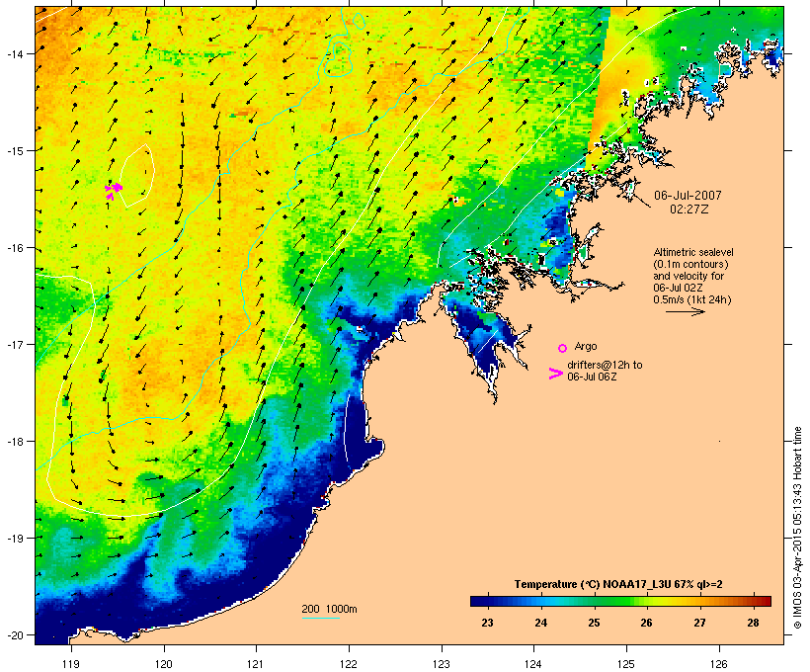The height and width of the screenshot is (672, 810).
Task: Click the latitude axis label -16
Action: coord(14,248)
